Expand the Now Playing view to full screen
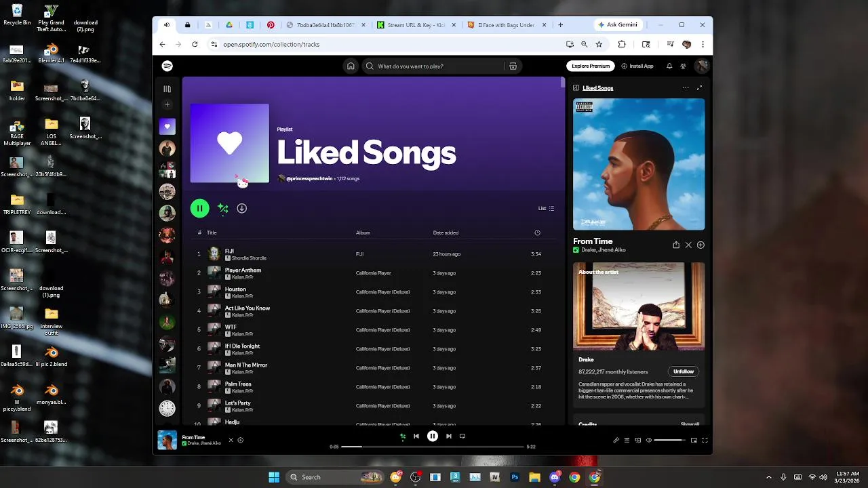Screen dimensions: 868x488 [699, 87]
